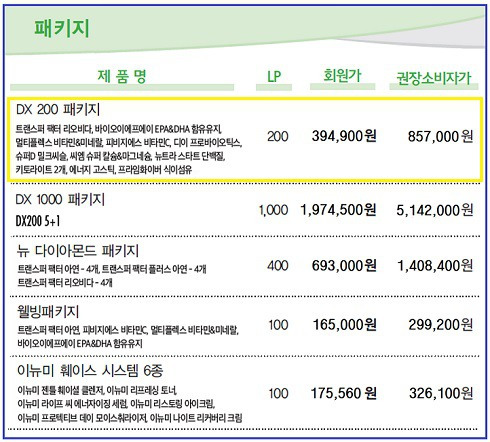Click the 트랜스퍼 팩터 아연, 피비지에스 line under 웰빙패키지
490x442 pixels.
[128, 330]
